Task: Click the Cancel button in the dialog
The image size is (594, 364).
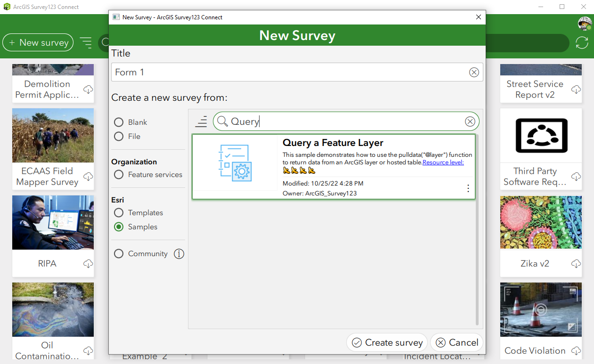Action: point(456,342)
